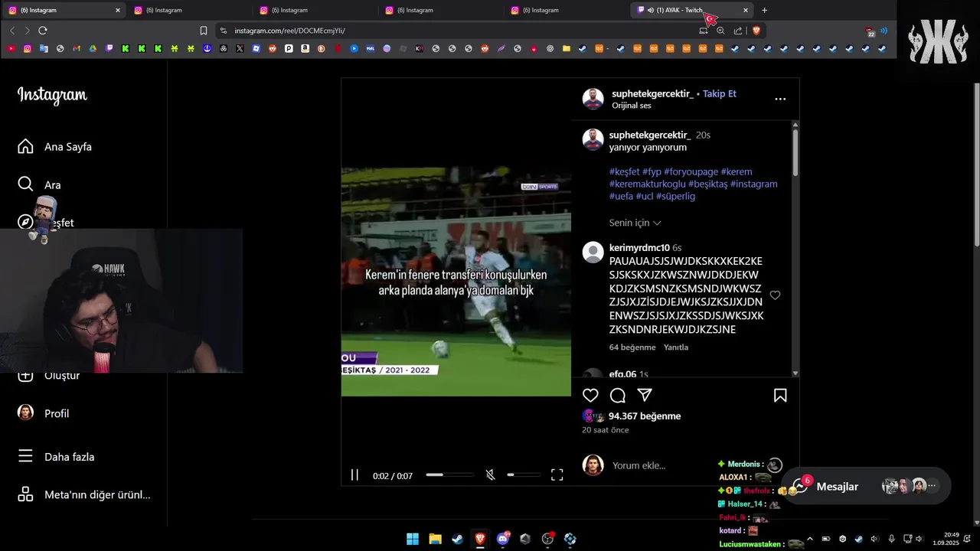The width and height of the screenshot is (980, 551).
Task: Open OBS Studio from the taskbar
Action: (547, 539)
